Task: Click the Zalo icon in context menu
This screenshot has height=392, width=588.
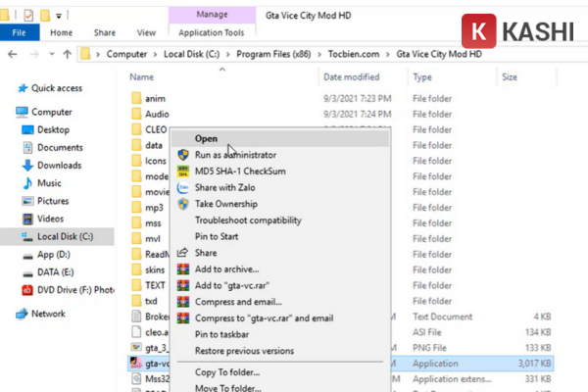Action: tap(182, 187)
